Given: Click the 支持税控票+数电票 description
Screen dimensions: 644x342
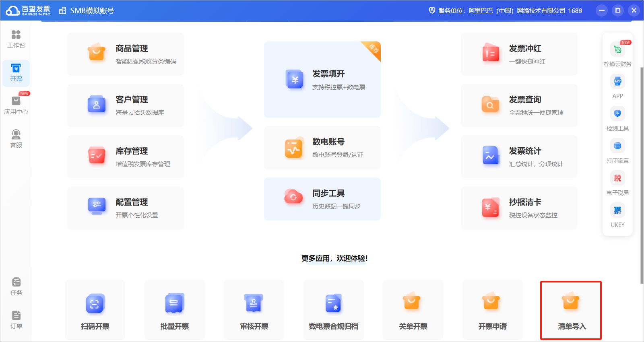Looking at the screenshot, I should [339, 87].
